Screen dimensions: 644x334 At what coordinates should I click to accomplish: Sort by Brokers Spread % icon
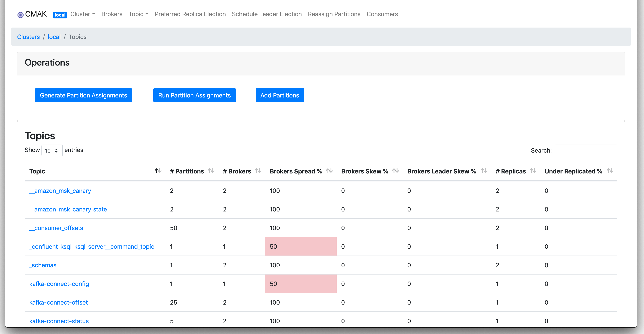tap(329, 171)
